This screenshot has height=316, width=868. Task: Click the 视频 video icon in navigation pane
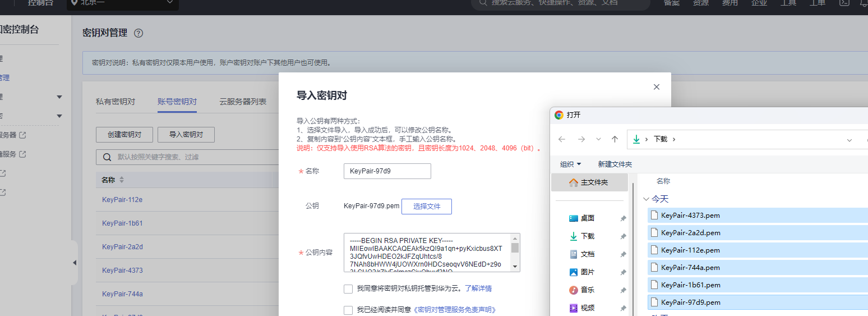click(x=574, y=308)
